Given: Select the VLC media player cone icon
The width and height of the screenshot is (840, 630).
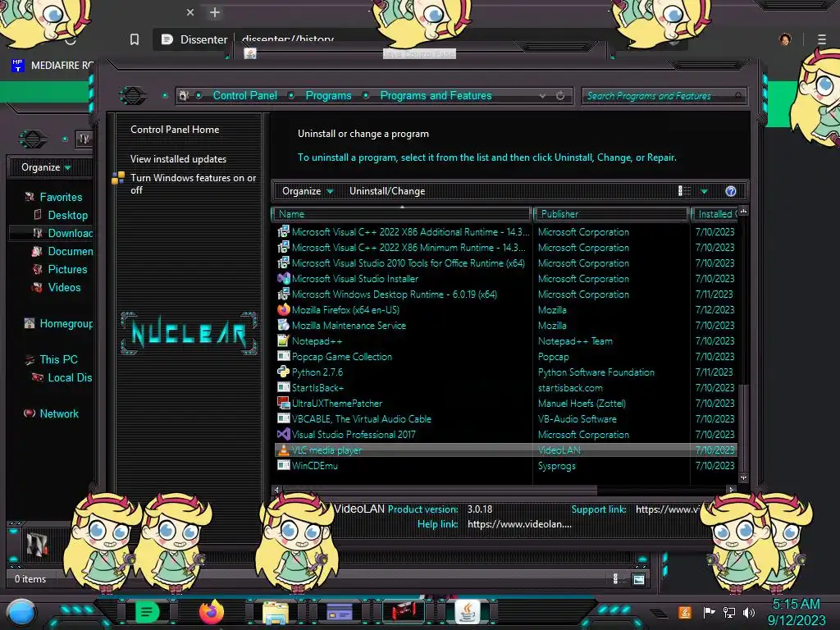Looking at the screenshot, I should 283,450.
